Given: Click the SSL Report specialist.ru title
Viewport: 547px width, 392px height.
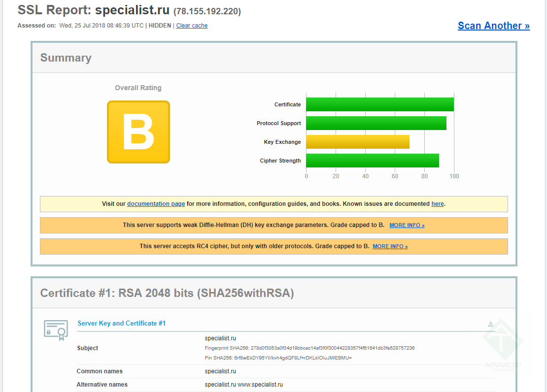Looking at the screenshot, I should (94, 10).
